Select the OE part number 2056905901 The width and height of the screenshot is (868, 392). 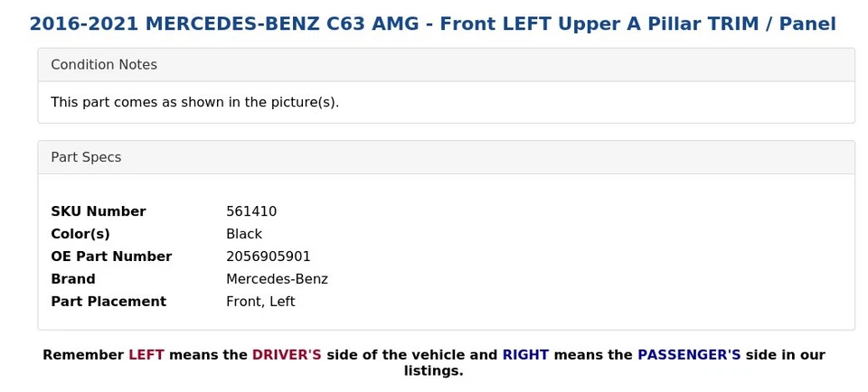269,257
